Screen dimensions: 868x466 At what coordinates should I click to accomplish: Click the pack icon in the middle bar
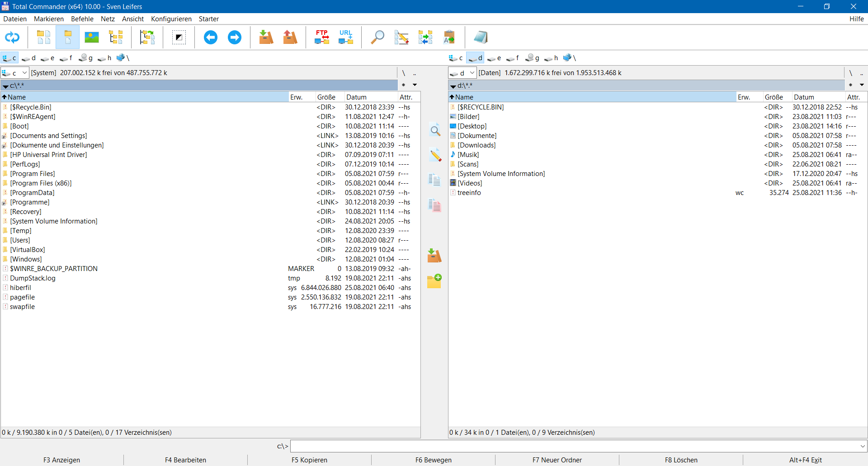click(x=434, y=256)
